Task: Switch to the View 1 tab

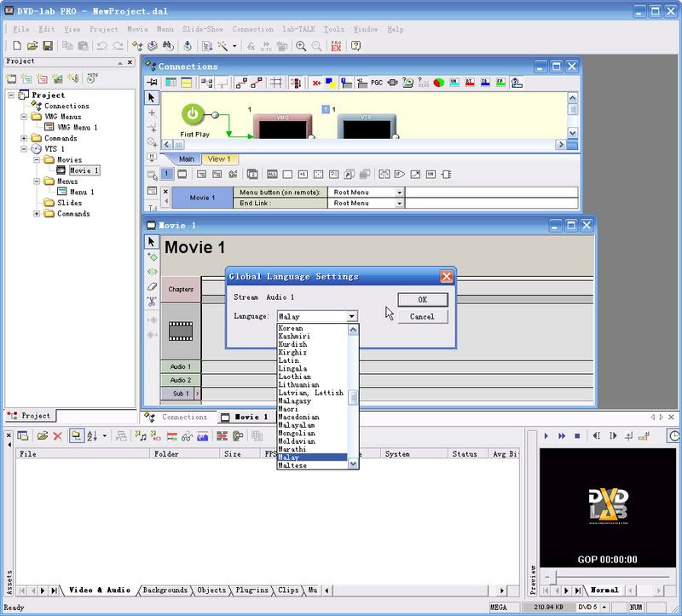Action: point(219,159)
